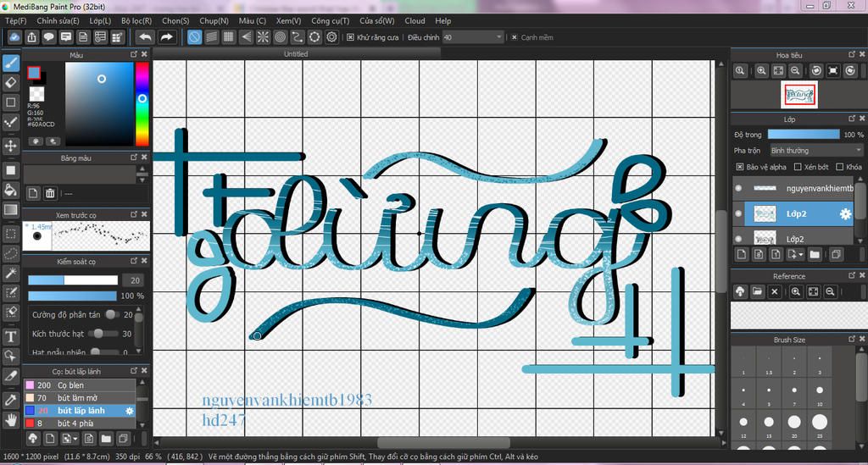Select the bút làm mờ brush
The width and height of the screenshot is (868, 465).
pos(80,397)
